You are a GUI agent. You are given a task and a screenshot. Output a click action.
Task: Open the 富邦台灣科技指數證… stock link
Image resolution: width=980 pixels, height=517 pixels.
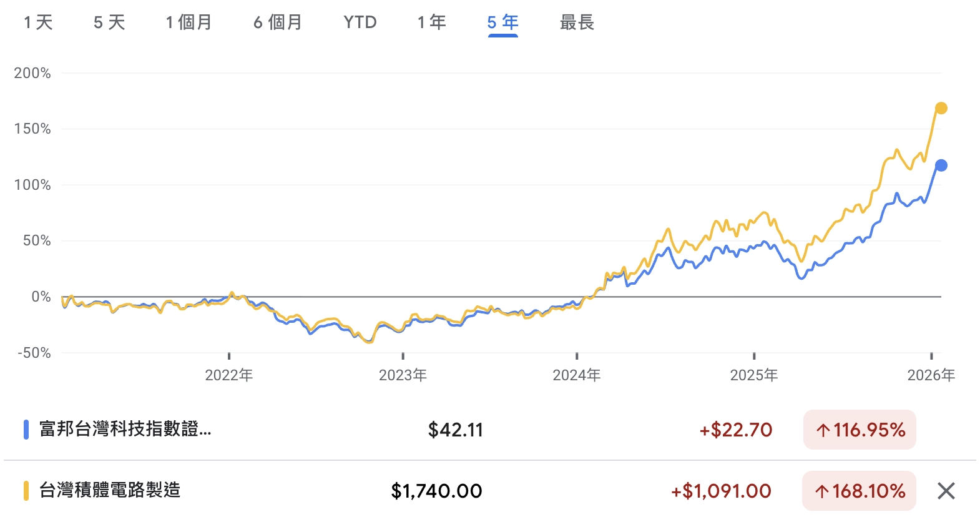(x=125, y=429)
